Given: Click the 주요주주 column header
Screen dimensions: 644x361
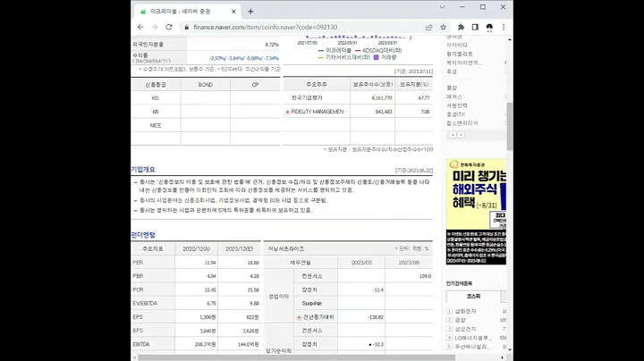Looking at the screenshot, I should click(317, 85).
